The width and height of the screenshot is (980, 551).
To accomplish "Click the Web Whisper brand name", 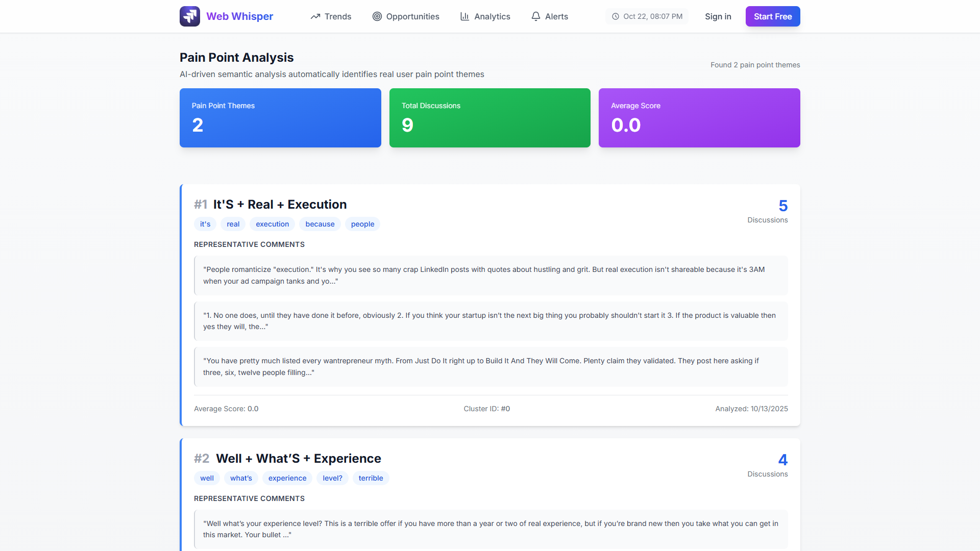I will [239, 16].
